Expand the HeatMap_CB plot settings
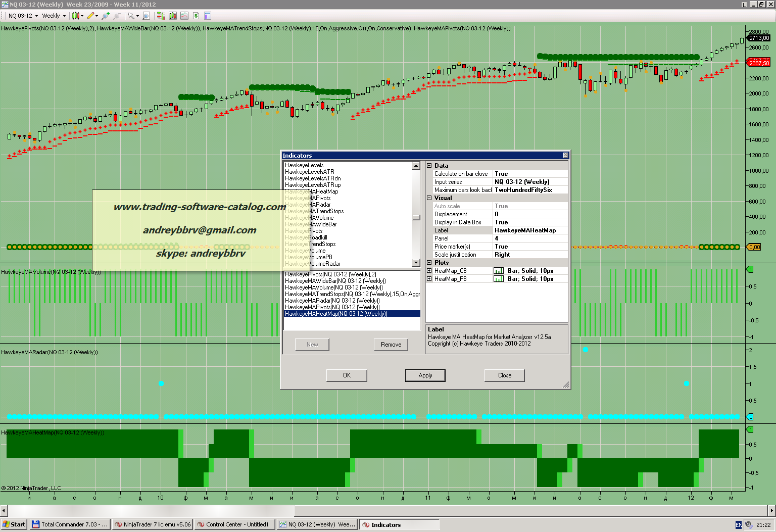The width and height of the screenshot is (776, 532). point(429,271)
